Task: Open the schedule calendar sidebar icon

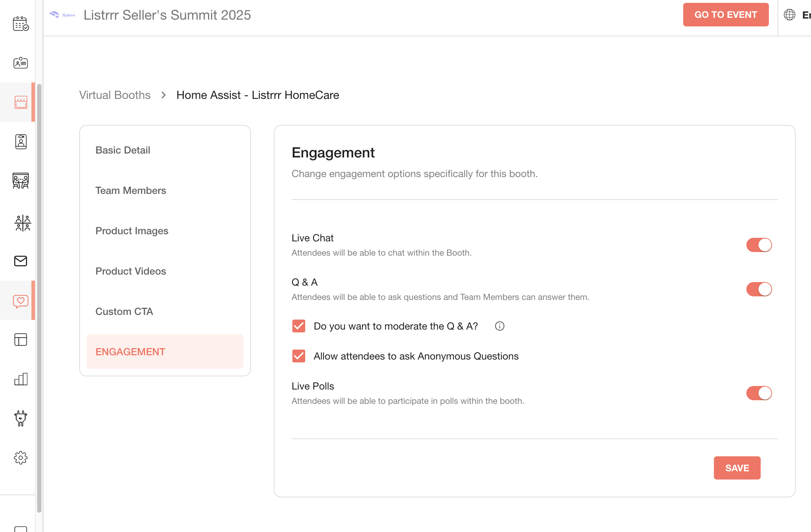Action: pos(21,24)
